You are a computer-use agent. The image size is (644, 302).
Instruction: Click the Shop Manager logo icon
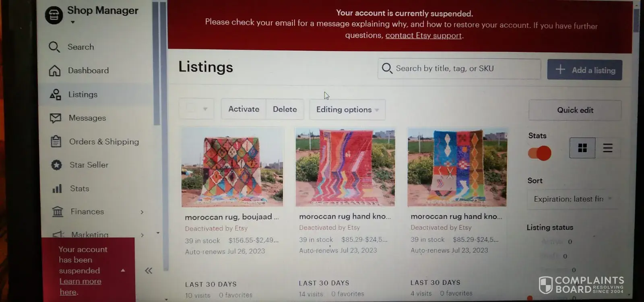54,15
